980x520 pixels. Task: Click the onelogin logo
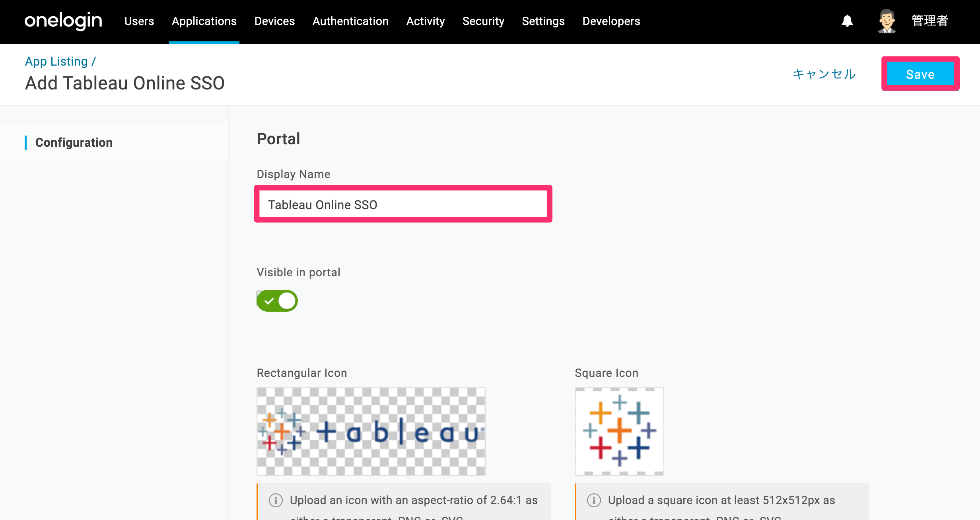point(63,21)
